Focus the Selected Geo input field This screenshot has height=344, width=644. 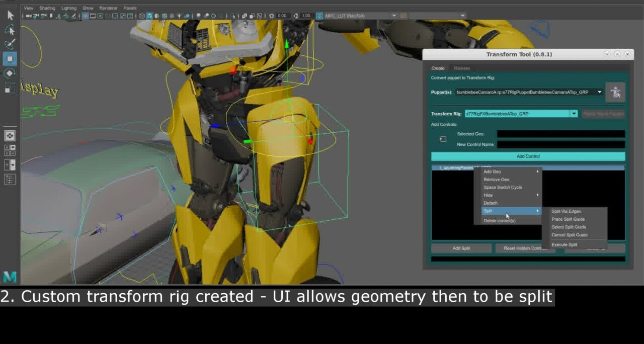[x=561, y=134]
